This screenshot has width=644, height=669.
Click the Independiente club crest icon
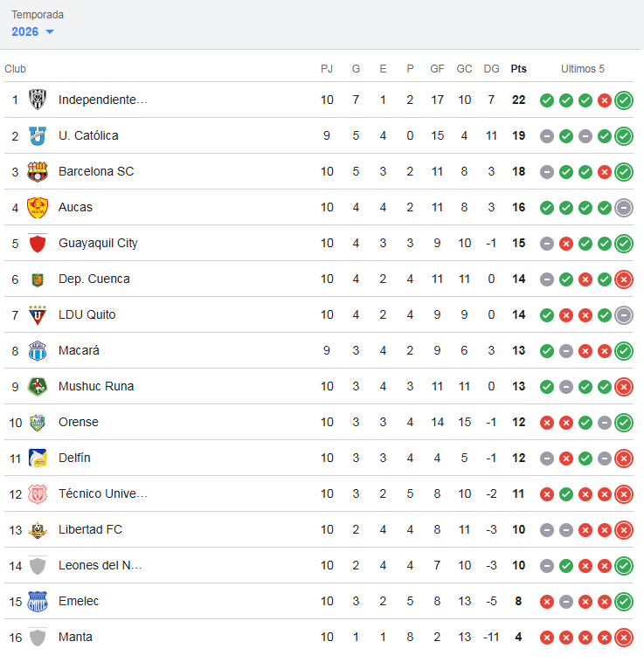click(38, 100)
